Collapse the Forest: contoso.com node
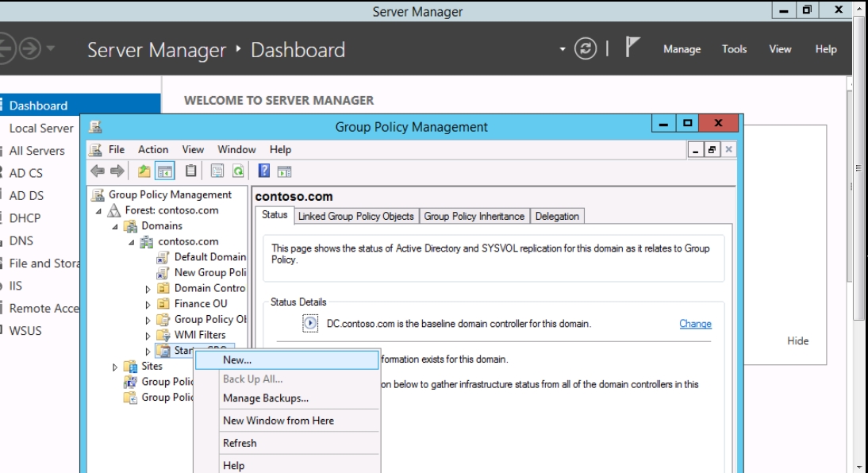Screen dimensions: 868x473 [x=99, y=211]
